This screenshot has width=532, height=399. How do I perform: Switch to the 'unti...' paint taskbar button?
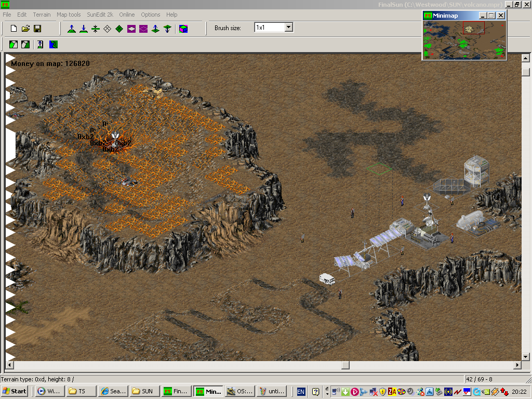[272, 391]
